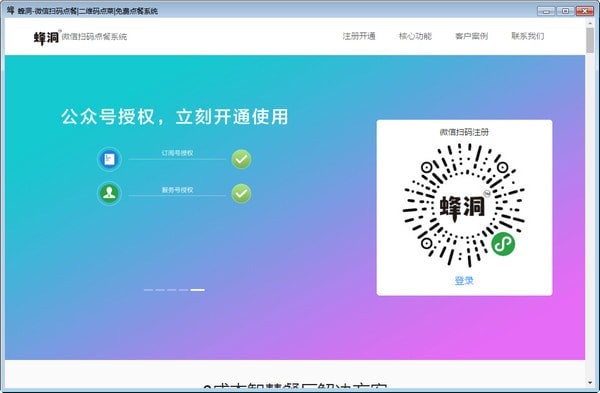Minimize the 蜂洞 window
This screenshot has width=600, height=393.
(x=546, y=11)
